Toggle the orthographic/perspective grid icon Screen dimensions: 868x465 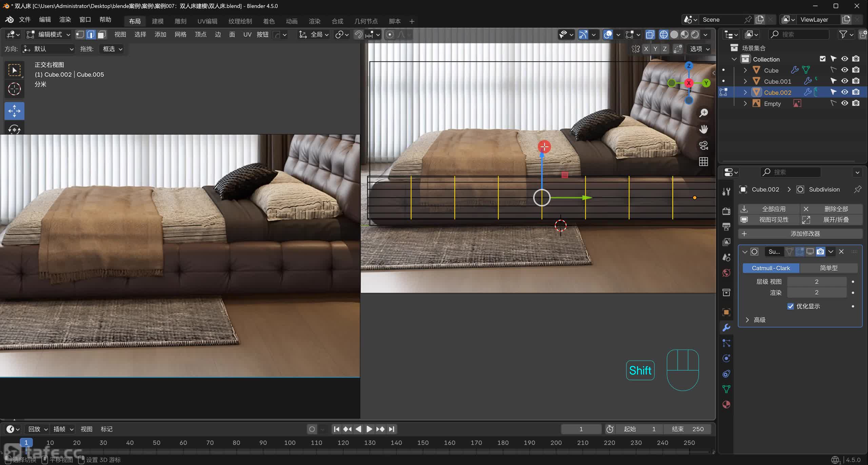704,162
